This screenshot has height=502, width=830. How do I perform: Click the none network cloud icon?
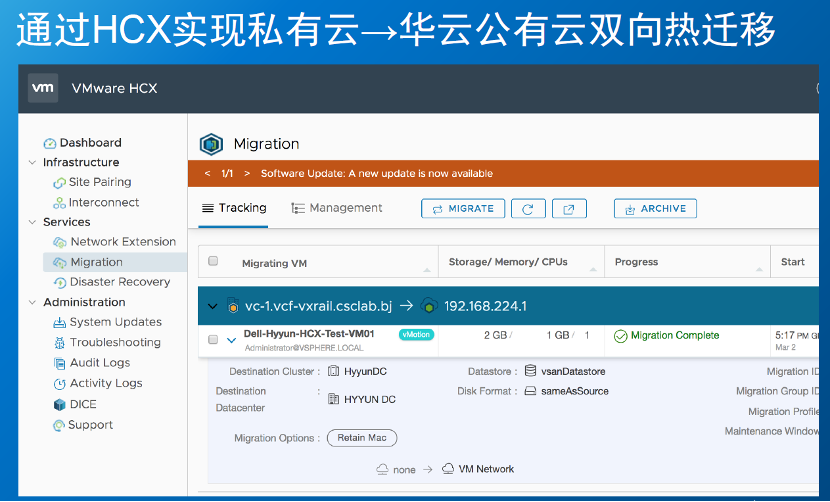click(x=382, y=469)
